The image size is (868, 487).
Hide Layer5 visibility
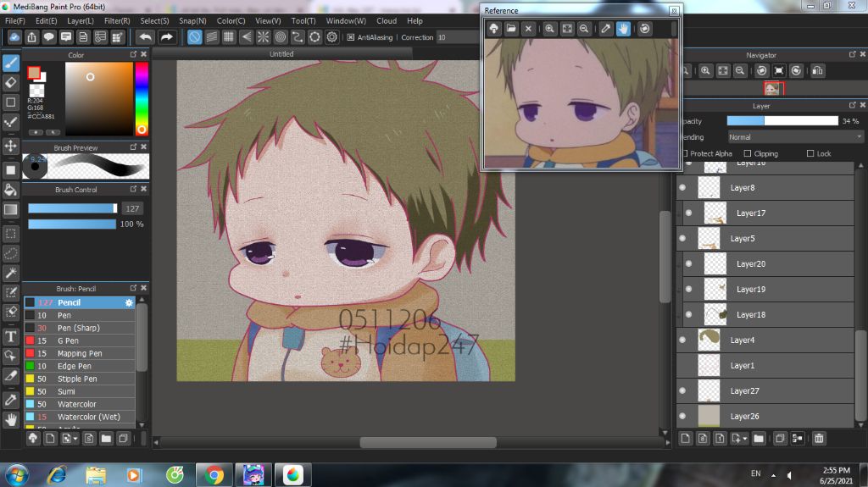click(682, 239)
